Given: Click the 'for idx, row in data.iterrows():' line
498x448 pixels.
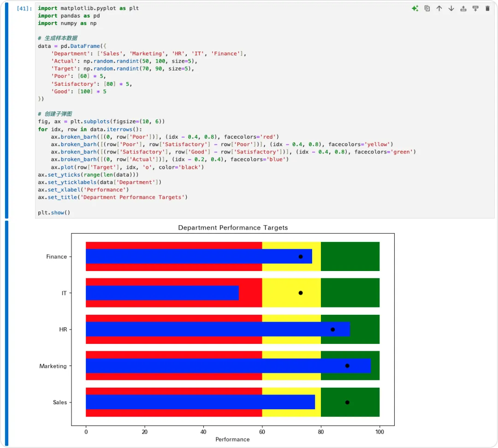Looking at the screenshot, I should pos(90,130).
